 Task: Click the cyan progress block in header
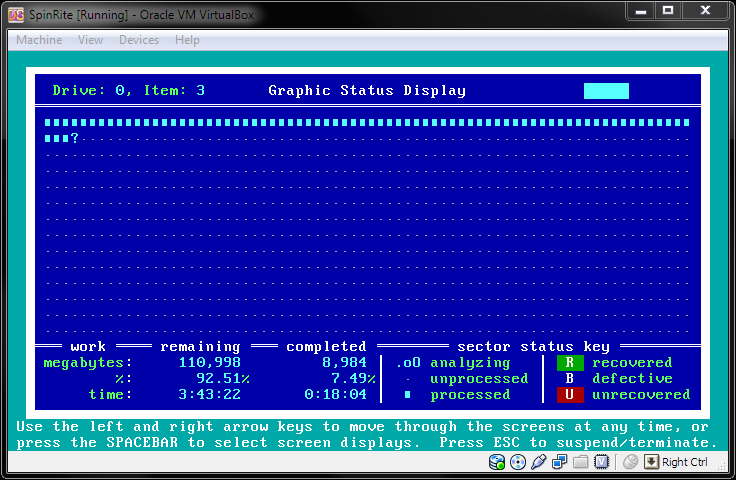[606, 91]
